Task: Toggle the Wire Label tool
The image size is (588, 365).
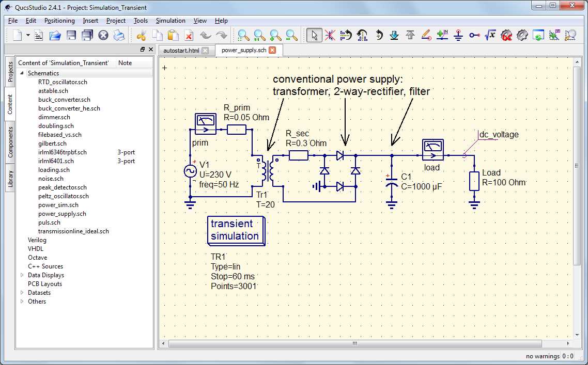Action: tap(442, 36)
